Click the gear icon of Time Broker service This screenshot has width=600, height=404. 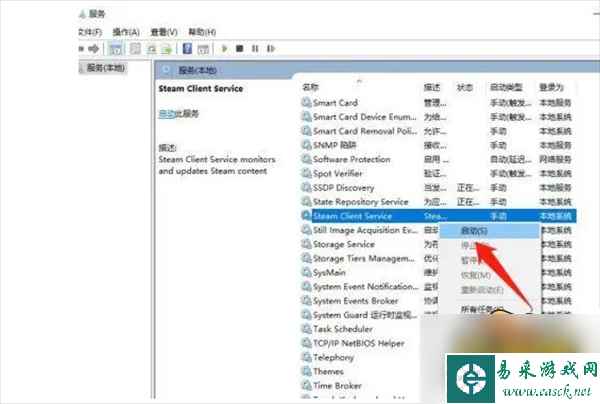coord(307,385)
